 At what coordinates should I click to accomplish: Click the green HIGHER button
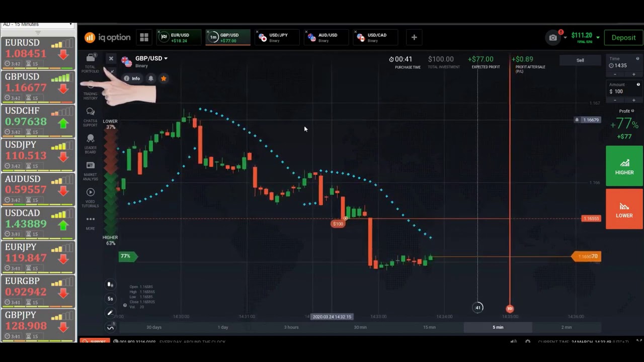point(624,166)
